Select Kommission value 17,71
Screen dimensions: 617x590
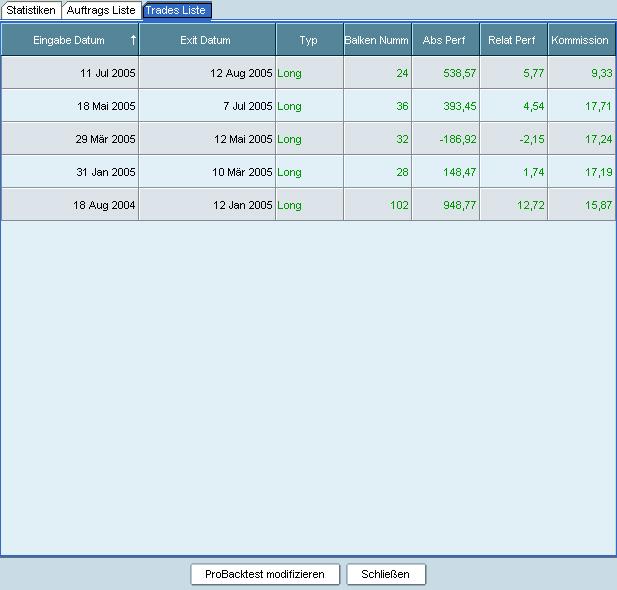point(599,106)
